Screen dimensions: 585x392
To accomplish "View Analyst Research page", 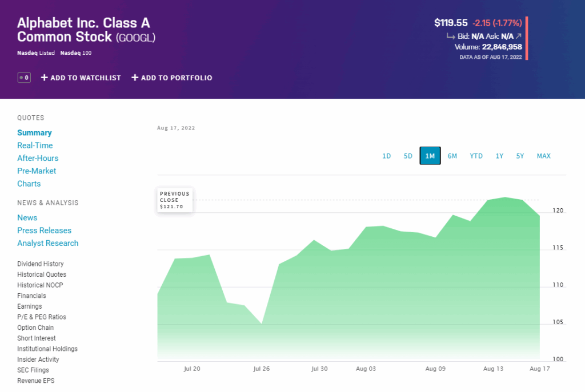I will (x=47, y=243).
